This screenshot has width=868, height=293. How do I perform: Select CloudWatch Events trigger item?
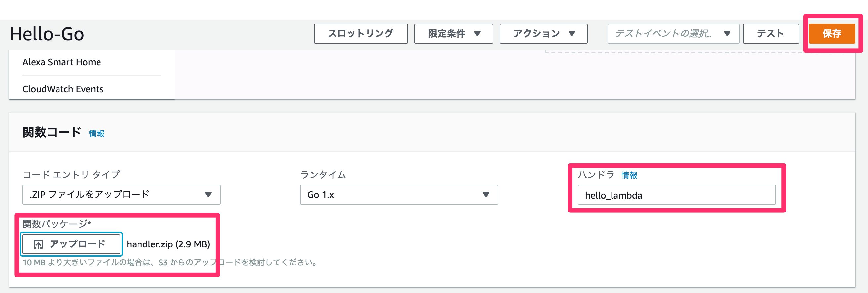pyautogui.click(x=63, y=89)
